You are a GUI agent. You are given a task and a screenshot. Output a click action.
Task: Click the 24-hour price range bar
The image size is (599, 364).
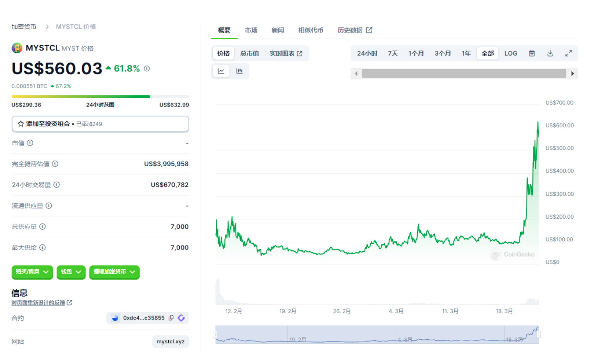(100, 97)
